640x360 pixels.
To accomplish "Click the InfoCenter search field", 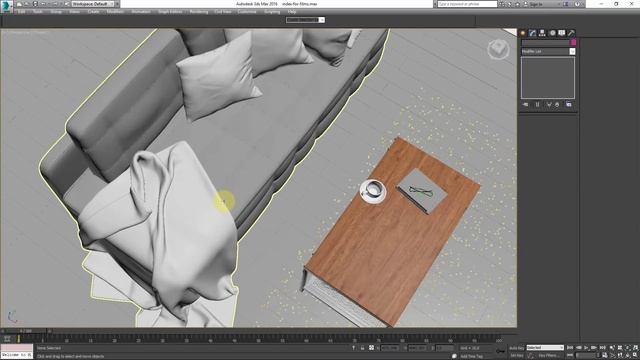I will 467,4.
